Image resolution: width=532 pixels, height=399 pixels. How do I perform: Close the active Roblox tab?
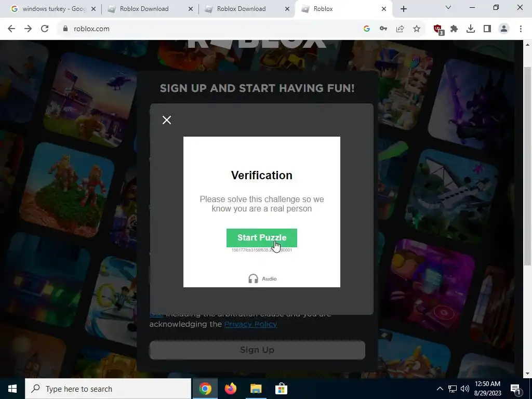click(x=384, y=9)
